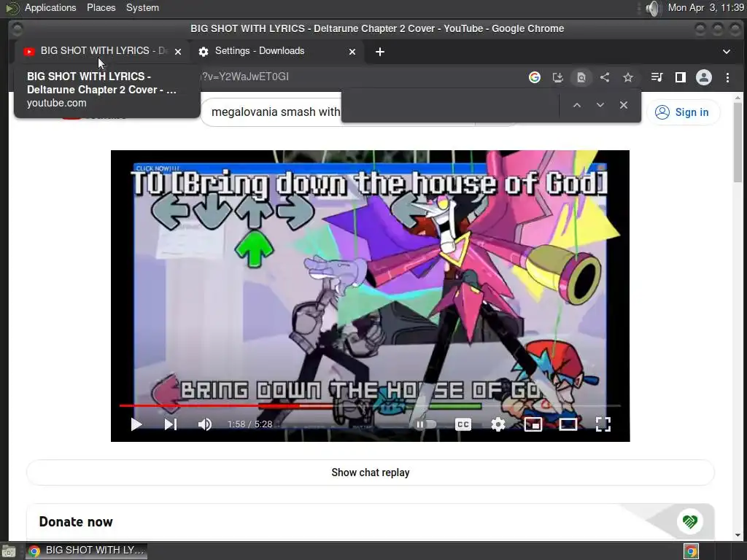Close the BIG SHOT YouTube tab
Screen dimensions: 747x560
click(x=178, y=52)
